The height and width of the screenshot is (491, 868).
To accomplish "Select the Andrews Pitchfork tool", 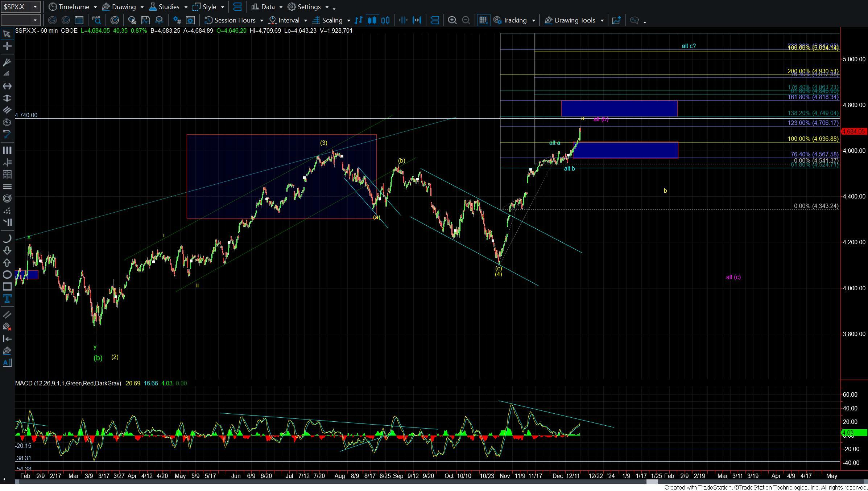I will [7, 62].
